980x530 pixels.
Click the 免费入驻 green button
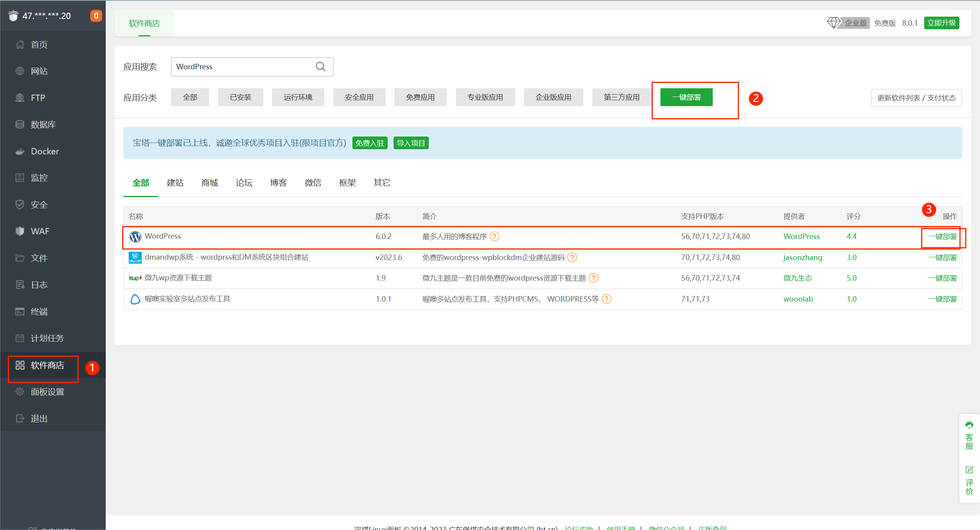tap(369, 143)
